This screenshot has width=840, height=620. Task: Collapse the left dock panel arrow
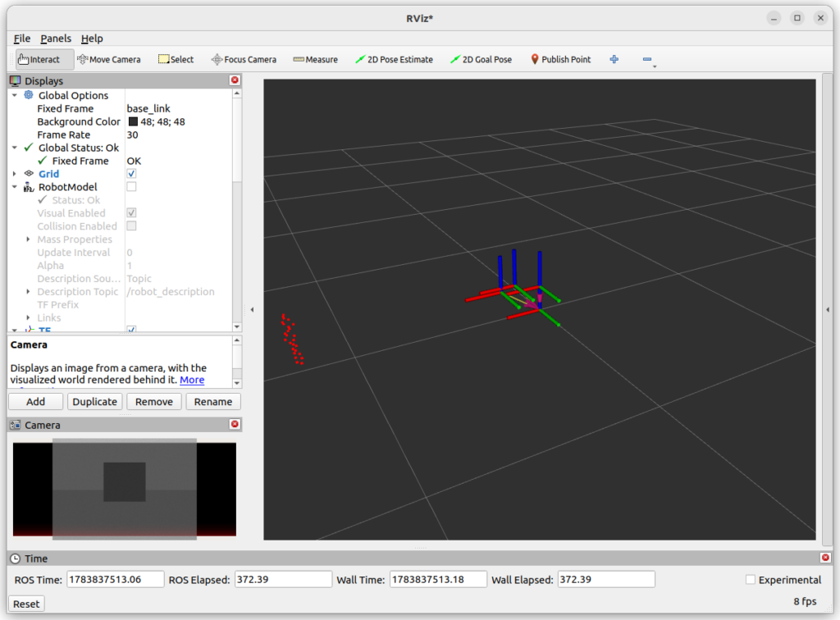pos(252,309)
